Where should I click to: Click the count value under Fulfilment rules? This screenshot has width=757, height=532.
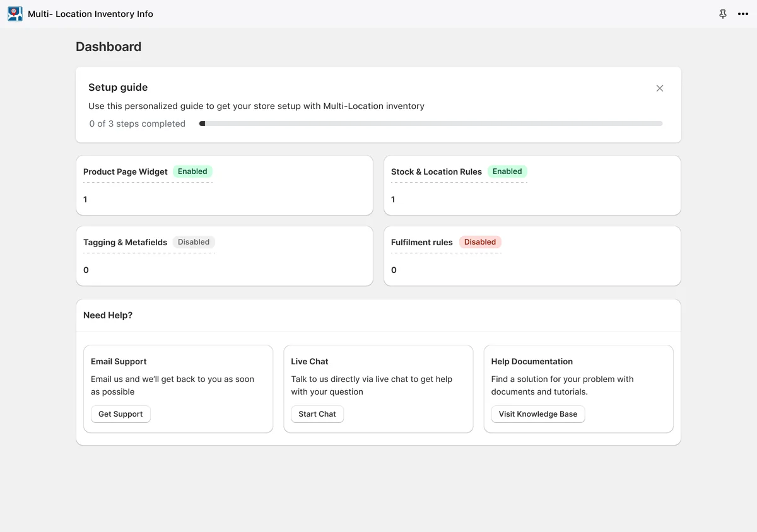394,270
